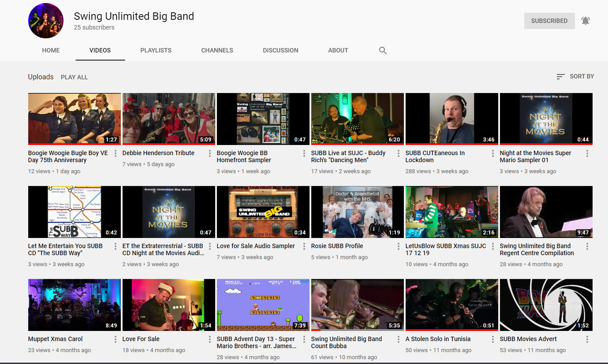Open three-dot menu for Muppet Xmas Carol

tap(116, 339)
